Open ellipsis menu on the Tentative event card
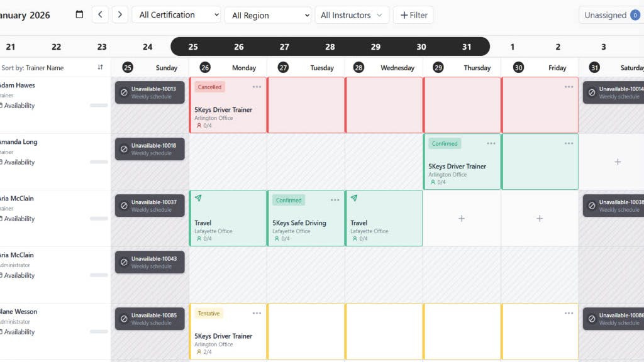This screenshot has height=362, width=644. [x=255, y=313]
